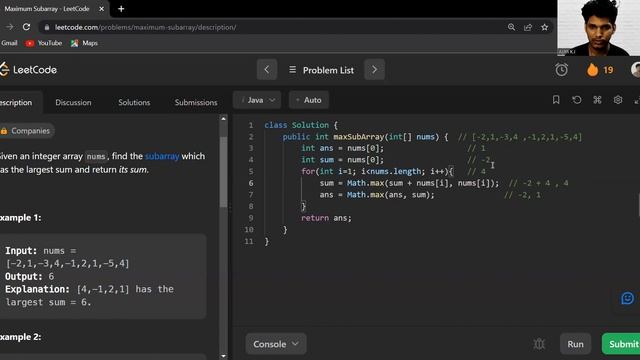640x360 pixels.
Task: Close the Maximum Subarray browser tab
Action: coord(102,9)
